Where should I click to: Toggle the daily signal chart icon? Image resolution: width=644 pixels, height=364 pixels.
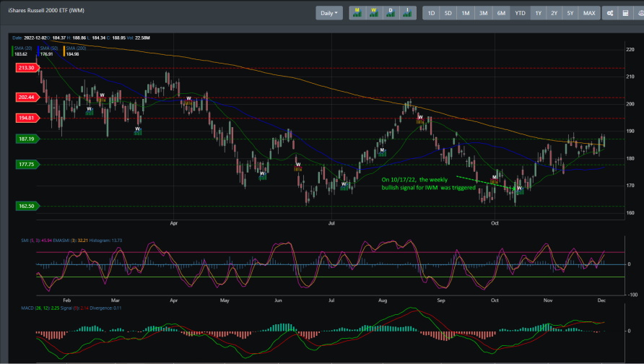(391, 13)
